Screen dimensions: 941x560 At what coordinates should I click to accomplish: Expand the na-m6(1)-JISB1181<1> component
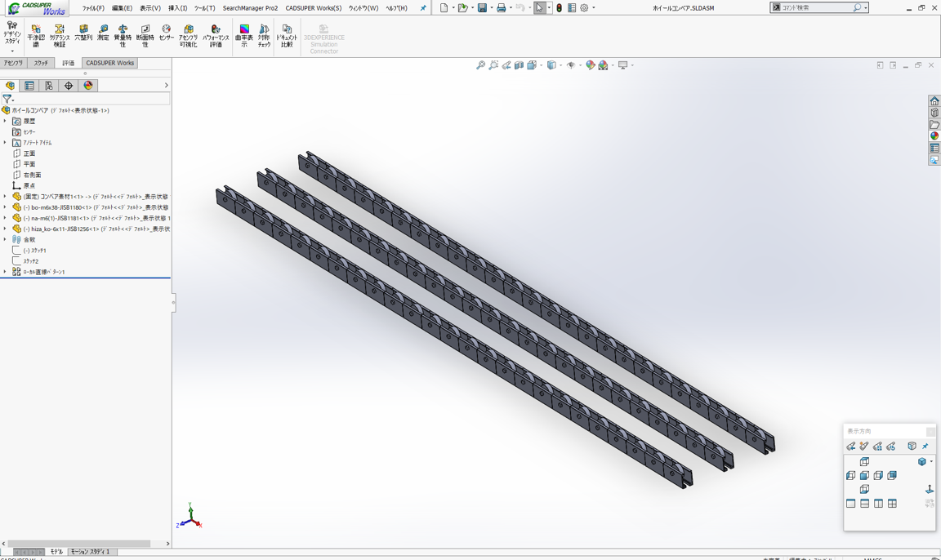(5, 218)
